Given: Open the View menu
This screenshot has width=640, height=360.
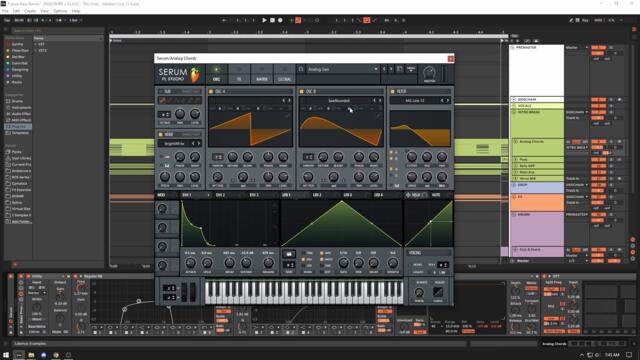Looking at the screenshot, I should point(44,11).
